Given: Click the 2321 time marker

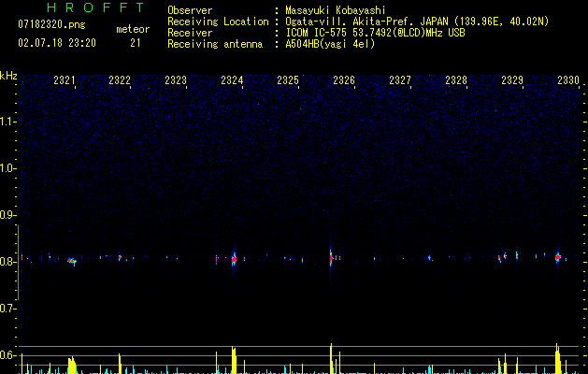Looking at the screenshot, I should (65, 79).
